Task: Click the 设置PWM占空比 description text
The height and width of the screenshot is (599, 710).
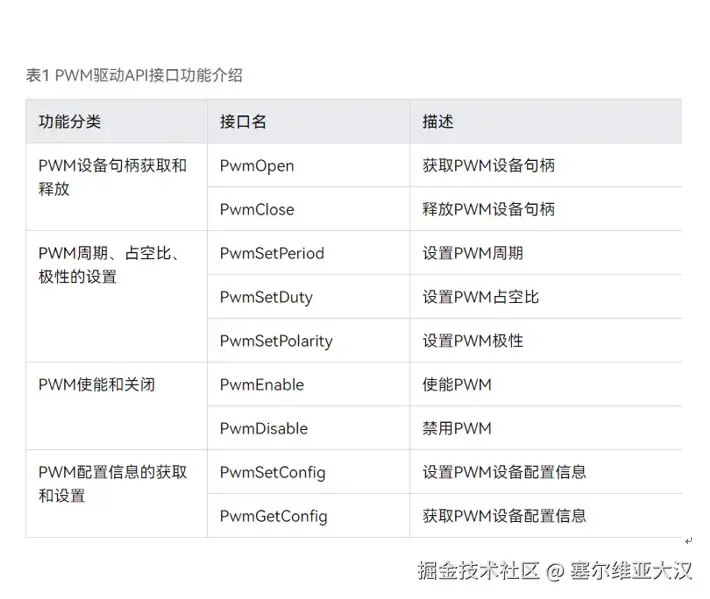Action: click(480, 298)
